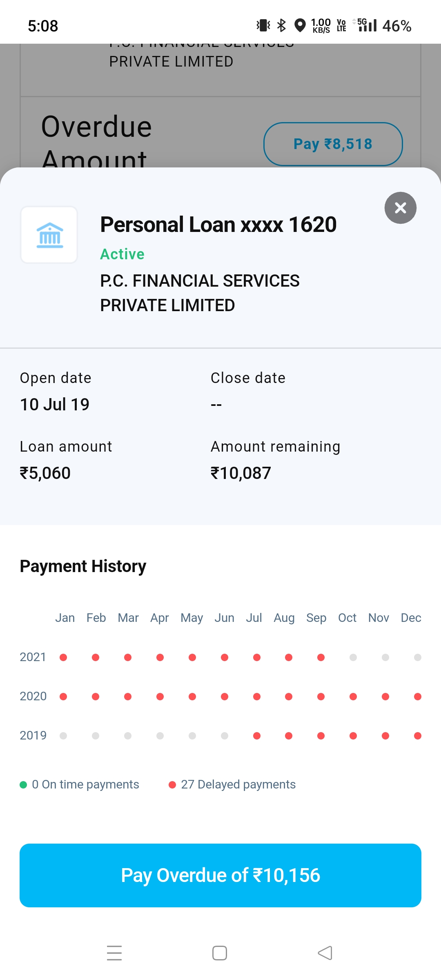441x980 pixels.
Task: Tap the grey October 2021 dot
Action: tap(353, 657)
